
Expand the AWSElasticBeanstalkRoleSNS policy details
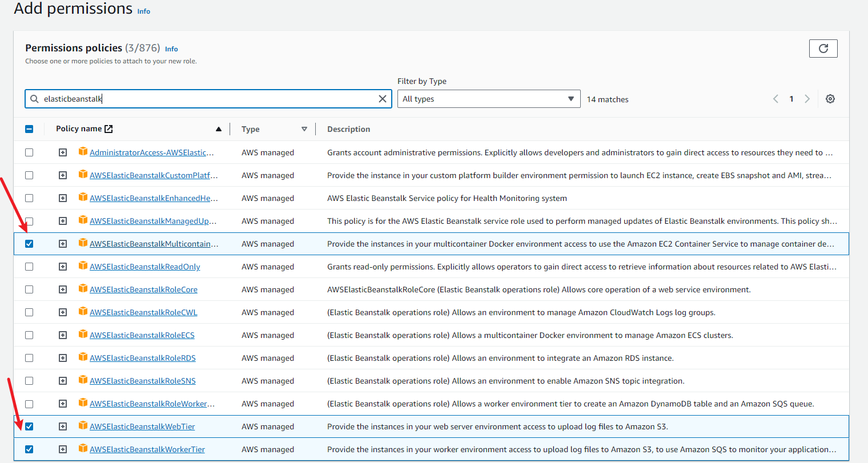(x=63, y=381)
